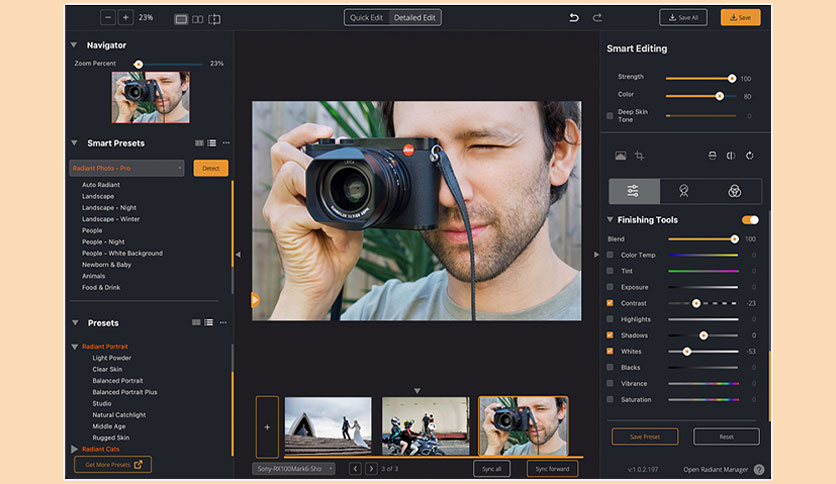Click the Whites slider handle
Viewport: 836px width, 484px height.
687,352
